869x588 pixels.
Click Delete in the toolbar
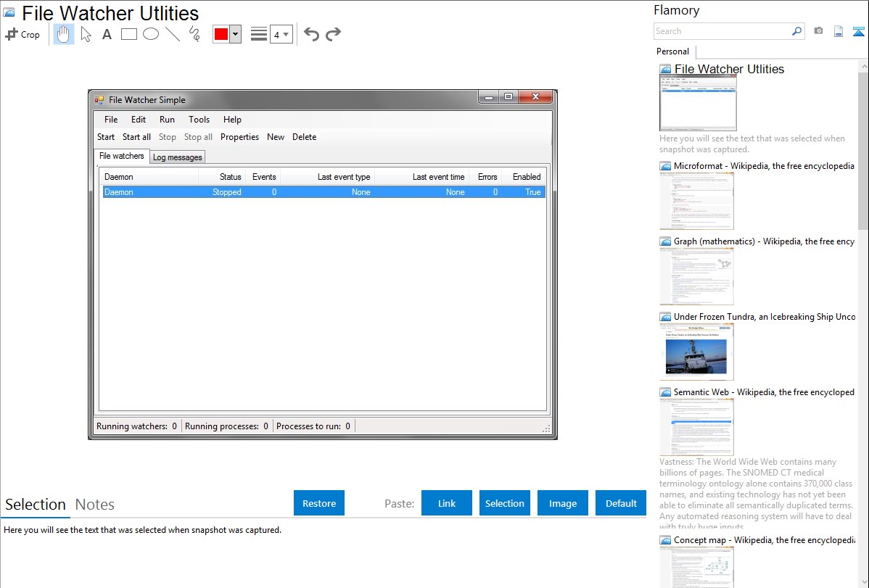304,137
